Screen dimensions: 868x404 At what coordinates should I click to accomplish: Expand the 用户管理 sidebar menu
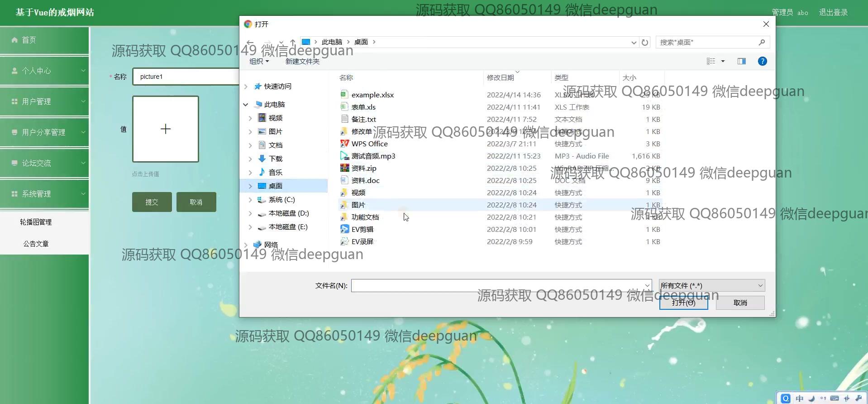[x=44, y=101]
